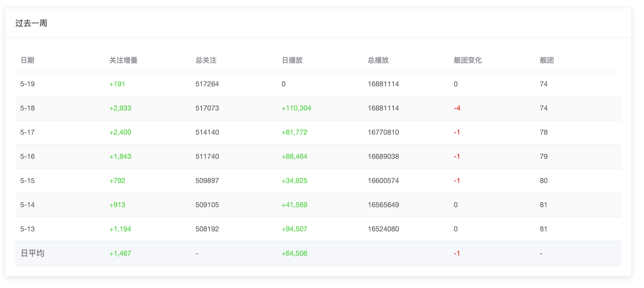Click total plays value 16600574

[x=383, y=181]
